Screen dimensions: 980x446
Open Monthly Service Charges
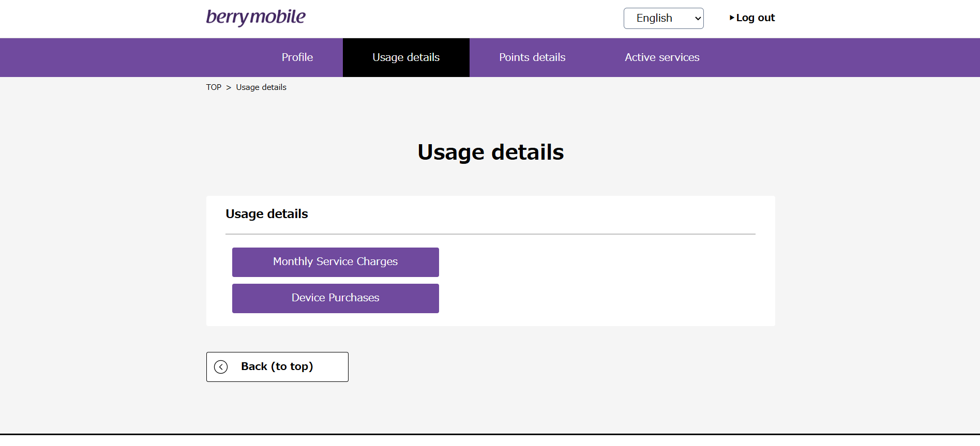[336, 262]
